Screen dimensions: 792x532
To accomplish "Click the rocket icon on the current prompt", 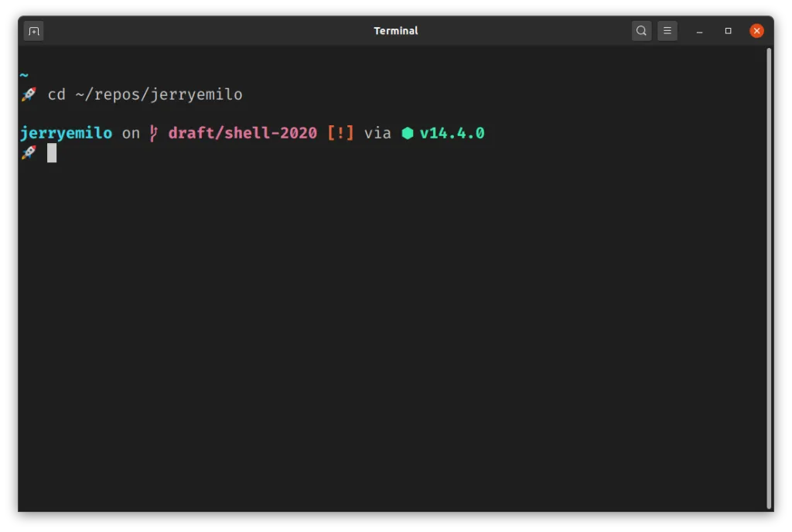I will 28,152.
